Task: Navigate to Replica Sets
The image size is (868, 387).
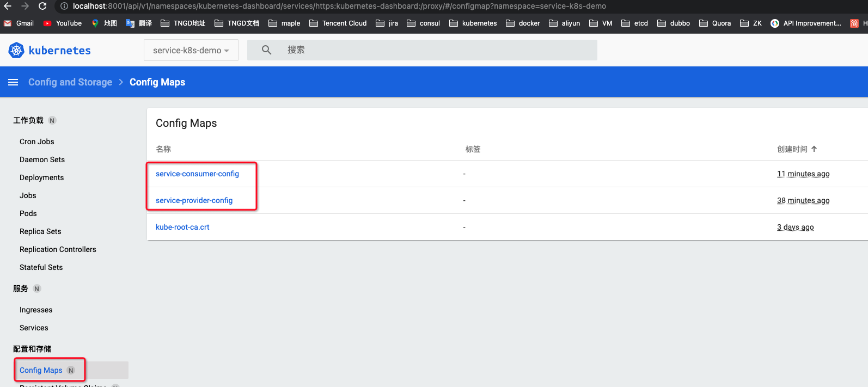Action: click(40, 231)
